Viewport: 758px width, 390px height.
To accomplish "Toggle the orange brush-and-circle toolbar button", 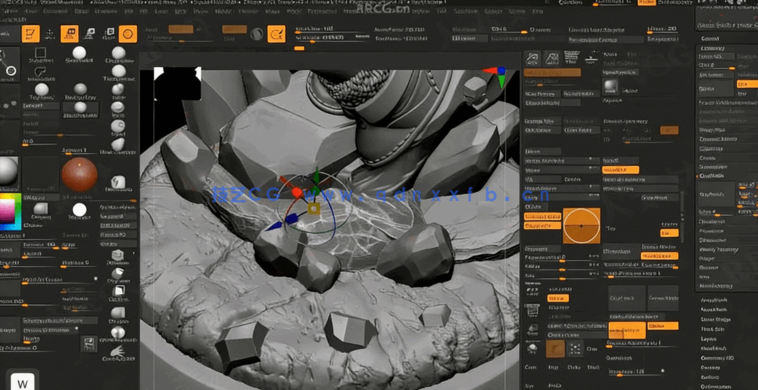I will tap(276, 34).
